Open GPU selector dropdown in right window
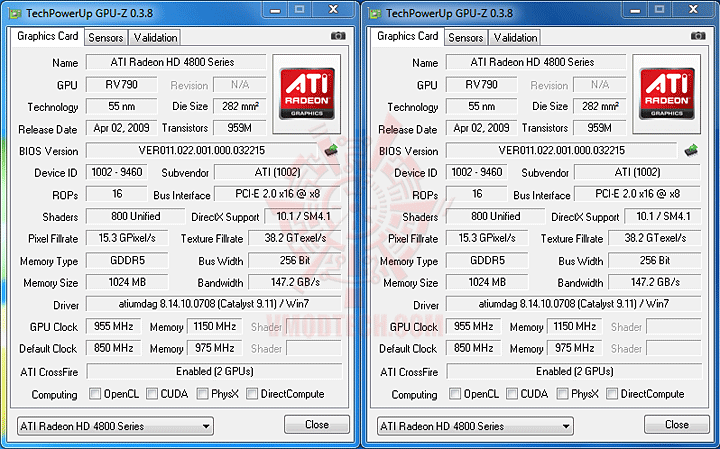Image resolution: width=720 pixels, height=449 pixels. tap(475, 427)
